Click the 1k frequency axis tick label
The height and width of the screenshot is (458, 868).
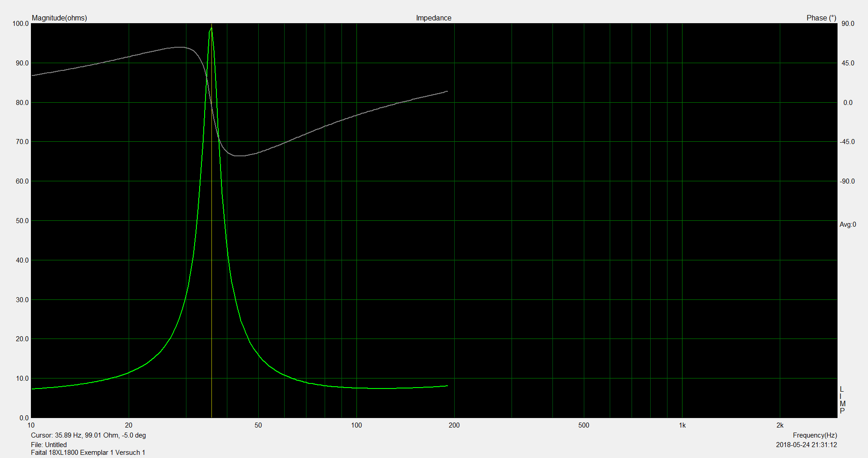(x=682, y=425)
